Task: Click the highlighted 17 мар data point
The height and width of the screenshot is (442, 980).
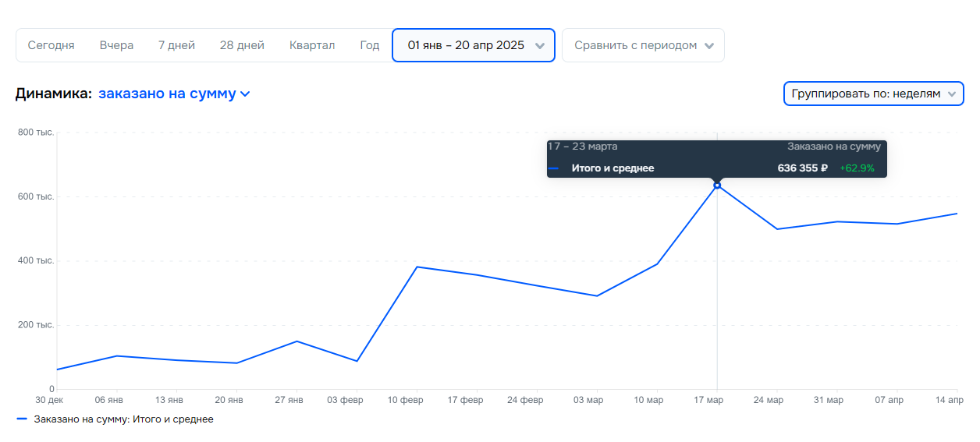Action: (717, 186)
